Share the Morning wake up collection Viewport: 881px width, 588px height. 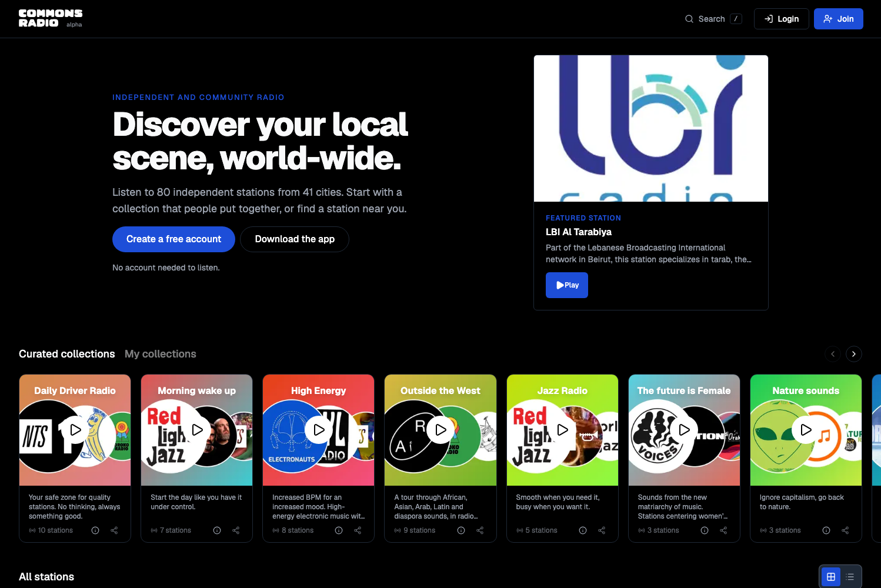[x=236, y=530]
